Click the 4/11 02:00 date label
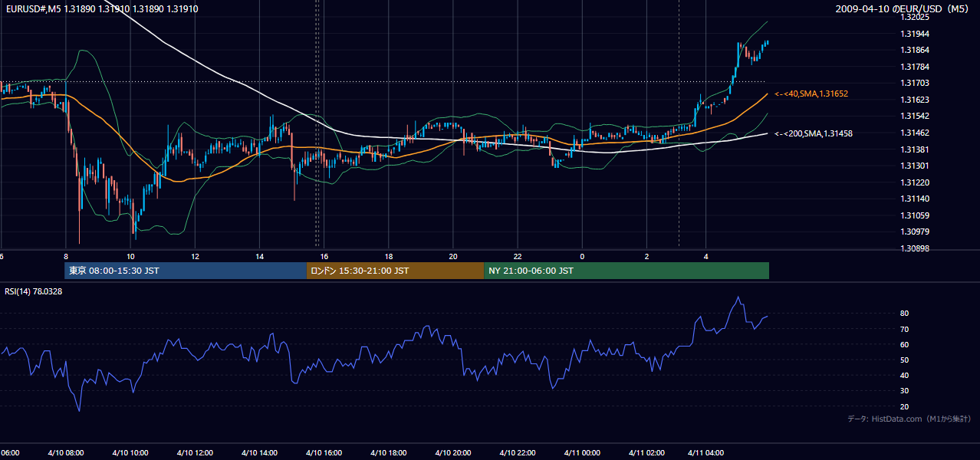This screenshot has width=980, height=460. click(x=646, y=453)
